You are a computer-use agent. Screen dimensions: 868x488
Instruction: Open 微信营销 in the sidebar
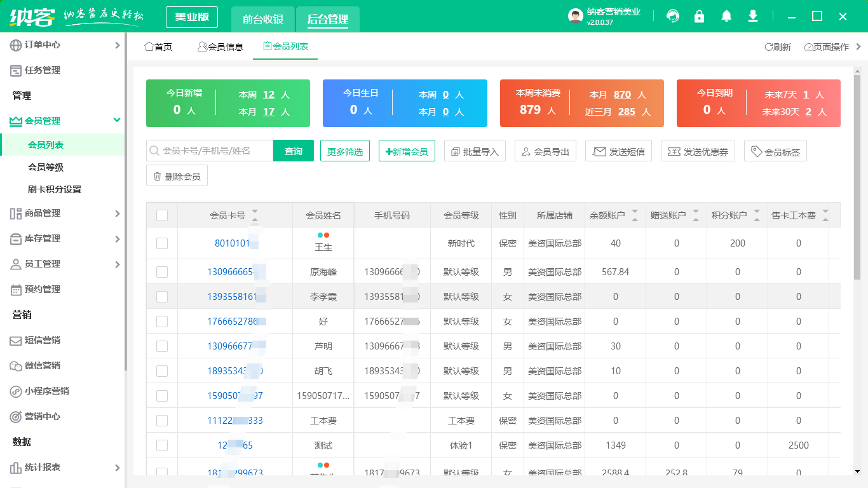[43, 365]
